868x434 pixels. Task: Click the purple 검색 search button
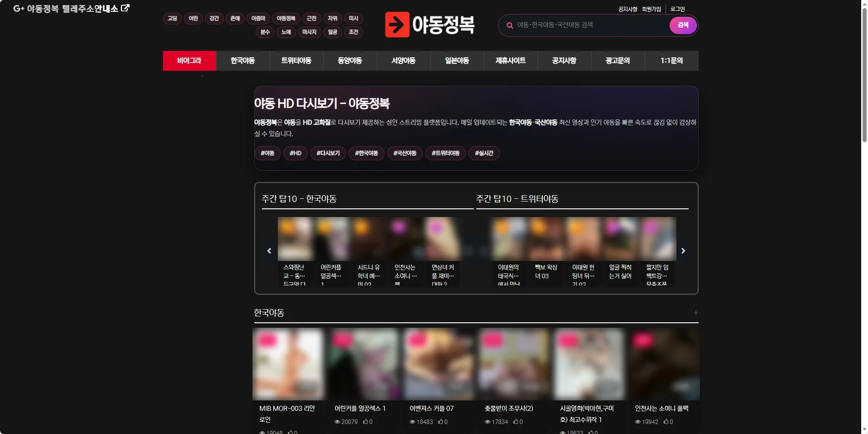tap(683, 25)
